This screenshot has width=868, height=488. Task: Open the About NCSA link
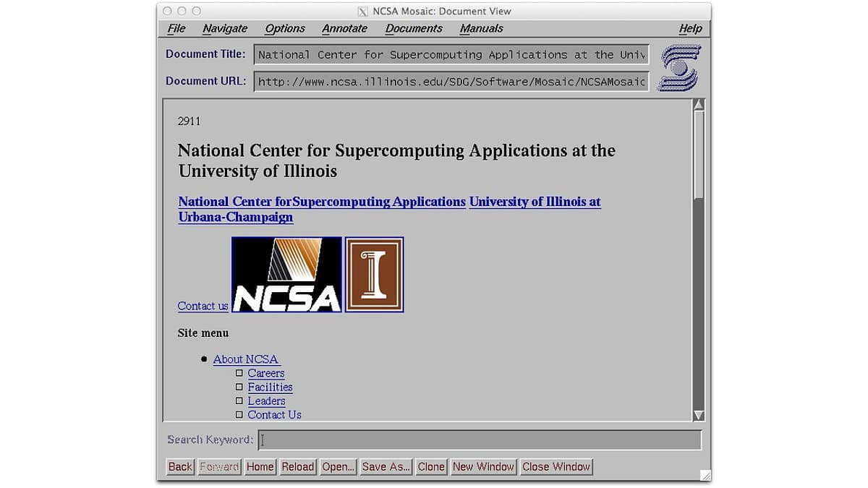click(245, 359)
